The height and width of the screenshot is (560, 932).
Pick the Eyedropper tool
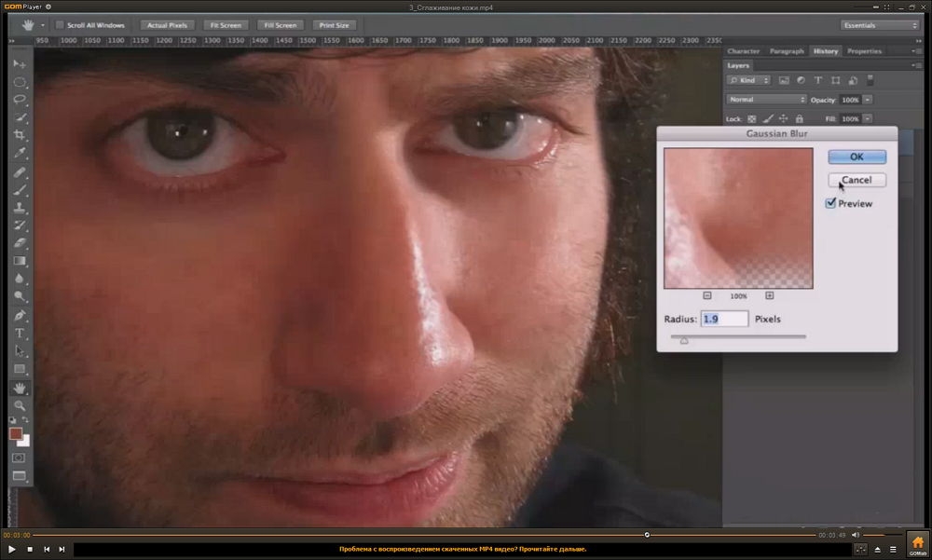click(20, 154)
